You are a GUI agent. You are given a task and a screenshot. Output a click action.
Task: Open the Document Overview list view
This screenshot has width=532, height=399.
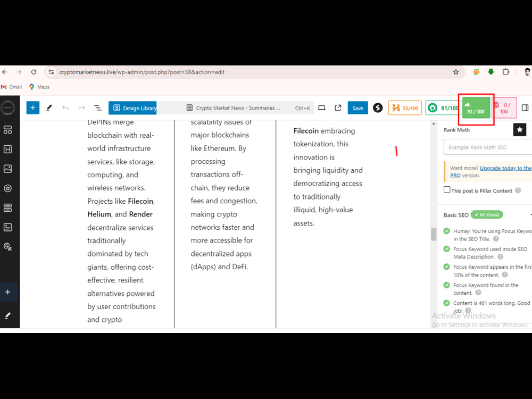point(98,108)
